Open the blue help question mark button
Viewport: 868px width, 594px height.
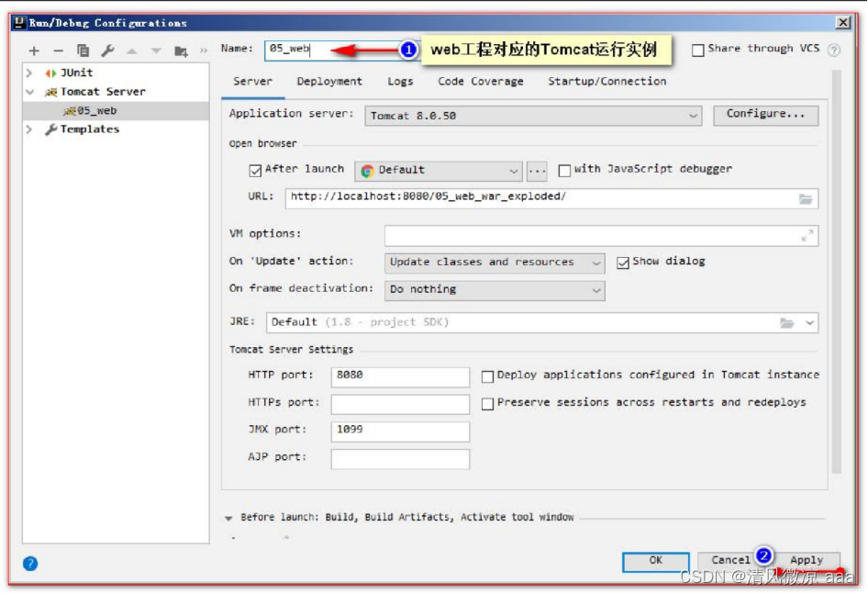coord(30,564)
